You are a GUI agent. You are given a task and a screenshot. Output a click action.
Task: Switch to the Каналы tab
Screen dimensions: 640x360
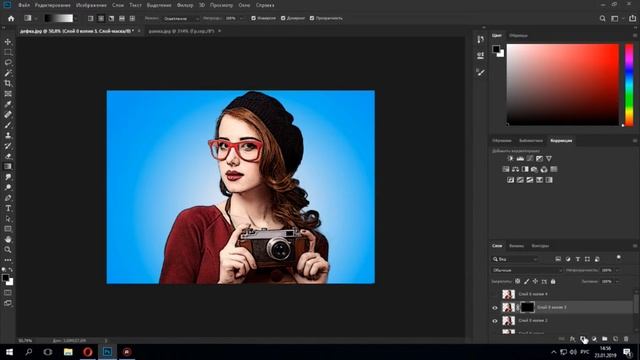click(516, 246)
